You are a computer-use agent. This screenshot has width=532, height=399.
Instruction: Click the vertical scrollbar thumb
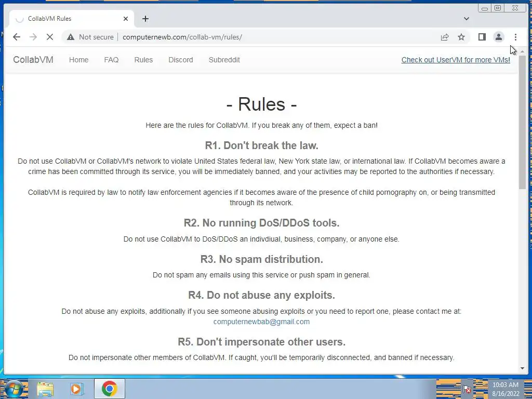(x=523, y=122)
